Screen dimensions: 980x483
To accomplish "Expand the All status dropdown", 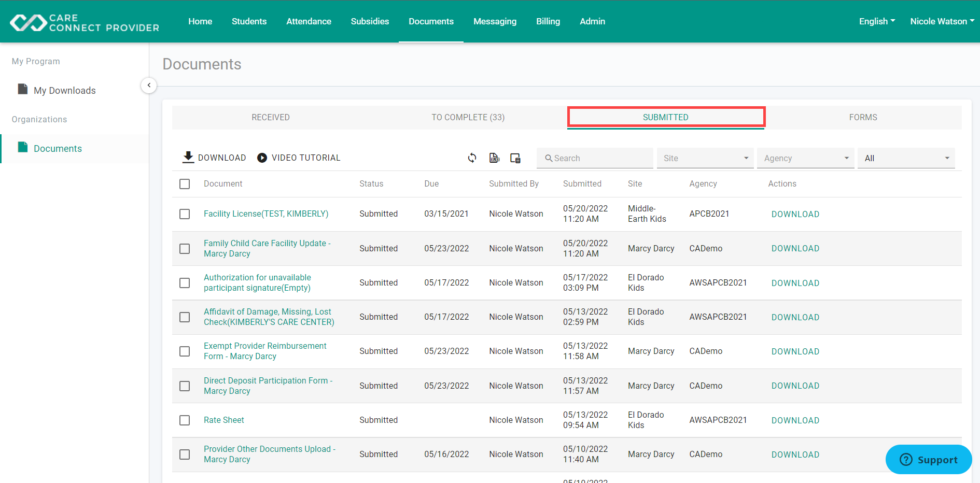I will click(x=906, y=158).
